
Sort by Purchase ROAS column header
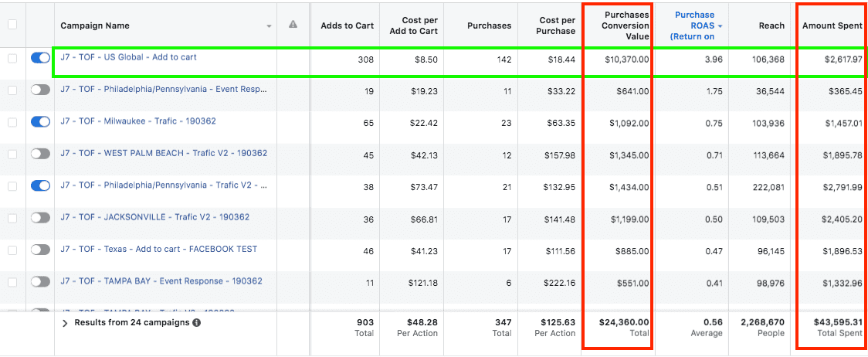(x=694, y=25)
